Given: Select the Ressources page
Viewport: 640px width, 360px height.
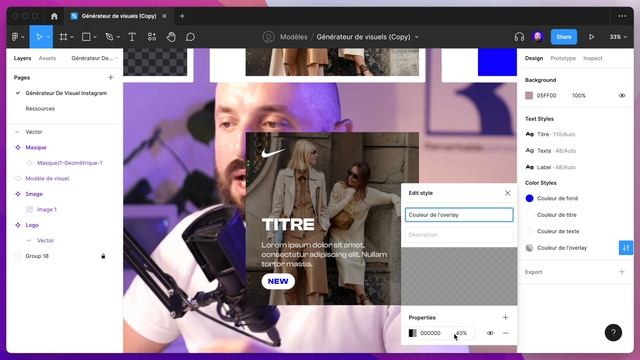Looking at the screenshot, I should (40, 109).
